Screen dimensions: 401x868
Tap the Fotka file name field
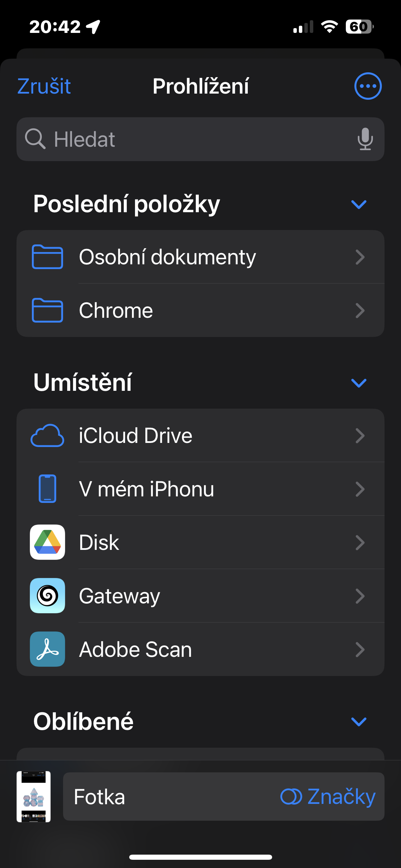(165, 797)
